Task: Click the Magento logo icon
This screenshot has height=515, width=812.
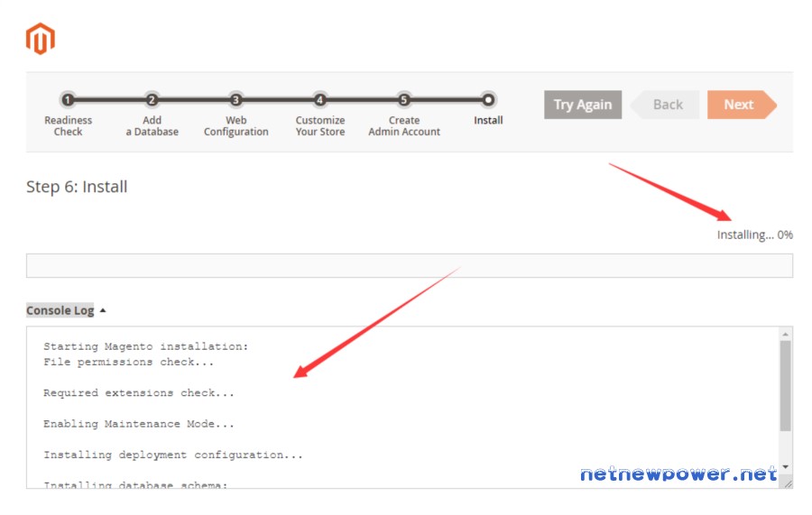Action: coord(41,38)
